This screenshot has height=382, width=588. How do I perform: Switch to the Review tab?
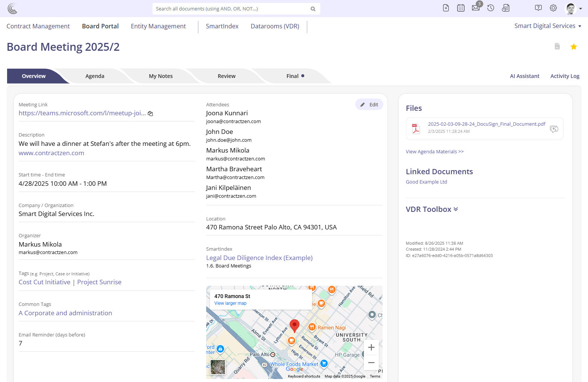point(227,76)
